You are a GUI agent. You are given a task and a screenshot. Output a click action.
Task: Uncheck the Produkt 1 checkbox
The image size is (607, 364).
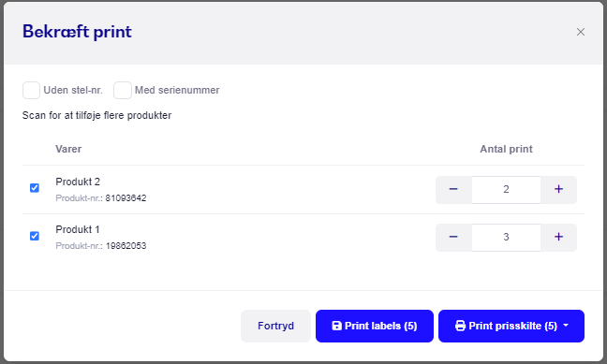point(35,236)
